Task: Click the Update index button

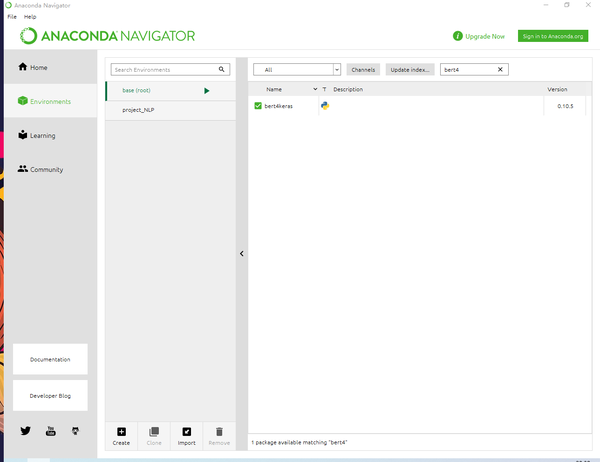Action: coord(410,70)
